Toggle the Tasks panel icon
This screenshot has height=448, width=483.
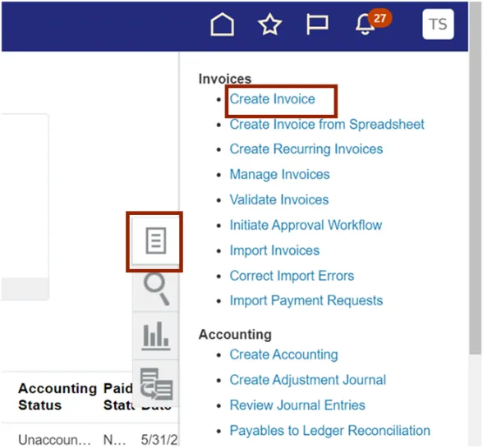[x=155, y=241]
